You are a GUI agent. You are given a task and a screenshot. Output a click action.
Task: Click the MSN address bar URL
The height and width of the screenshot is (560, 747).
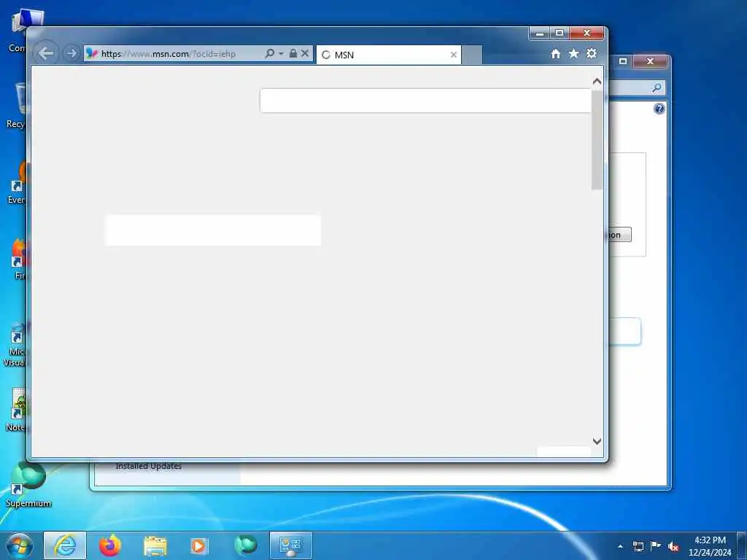[169, 54]
